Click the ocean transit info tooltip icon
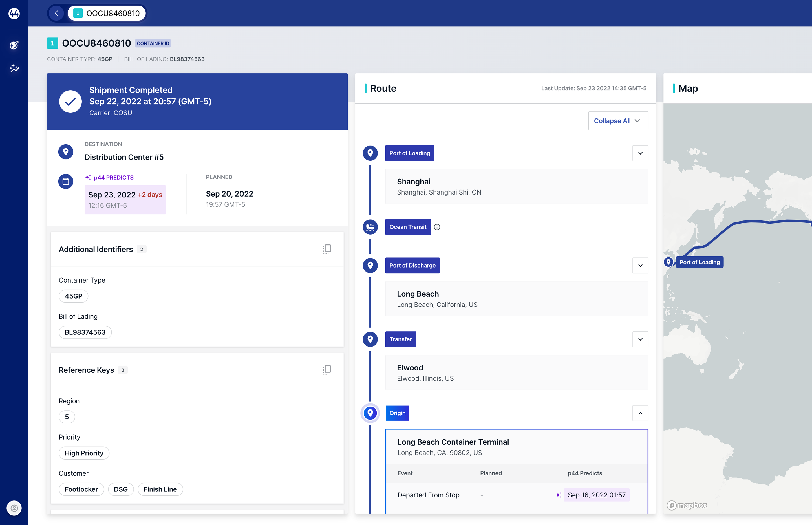Viewport: 812px width, 525px height. [437, 227]
